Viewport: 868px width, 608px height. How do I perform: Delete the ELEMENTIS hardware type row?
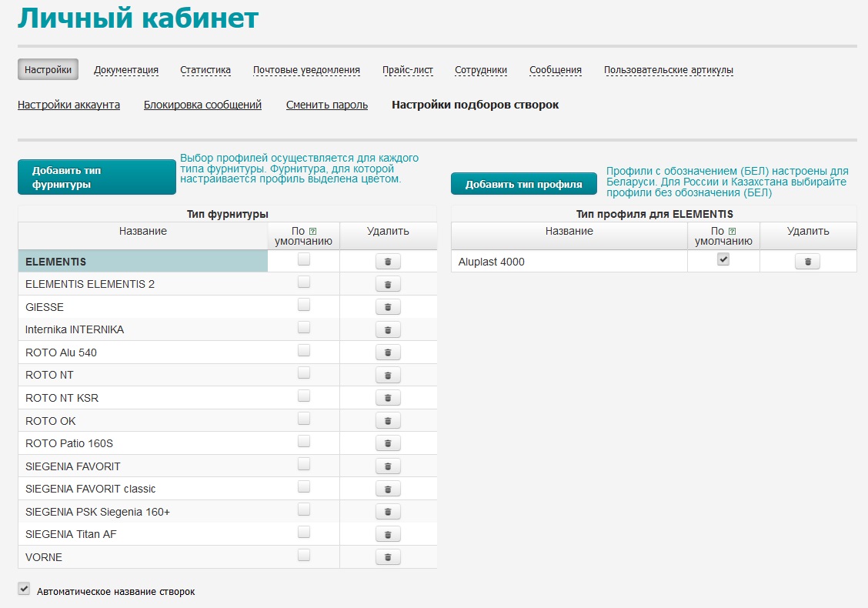388,262
